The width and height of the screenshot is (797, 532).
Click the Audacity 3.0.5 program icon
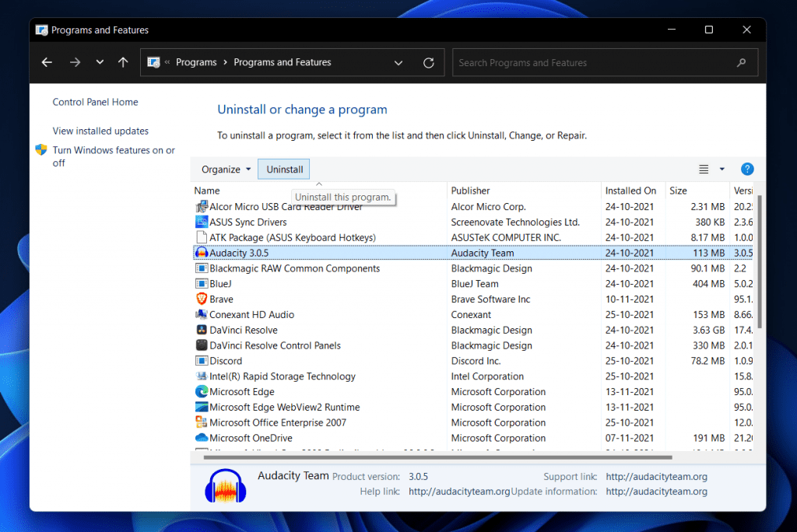pos(203,253)
